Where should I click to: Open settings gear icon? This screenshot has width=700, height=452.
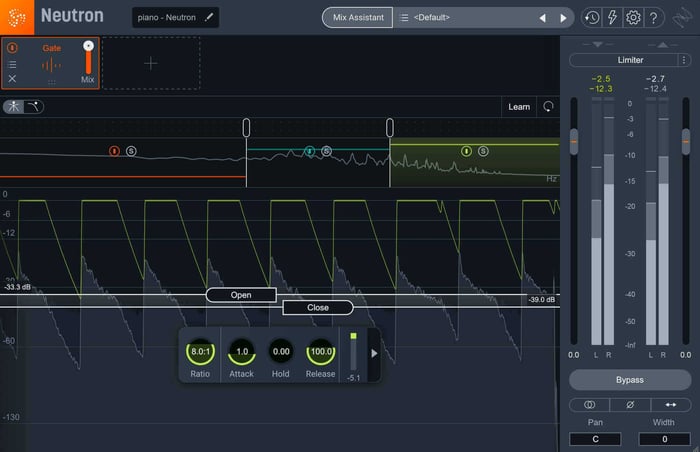click(633, 18)
